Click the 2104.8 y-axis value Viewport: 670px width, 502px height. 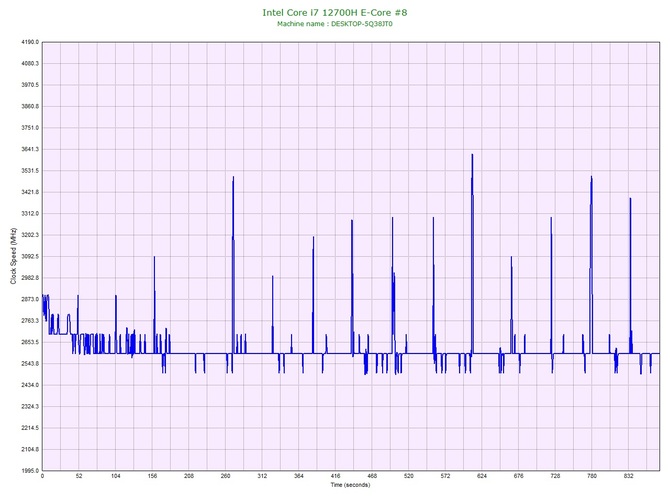pyautogui.click(x=30, y=449)
